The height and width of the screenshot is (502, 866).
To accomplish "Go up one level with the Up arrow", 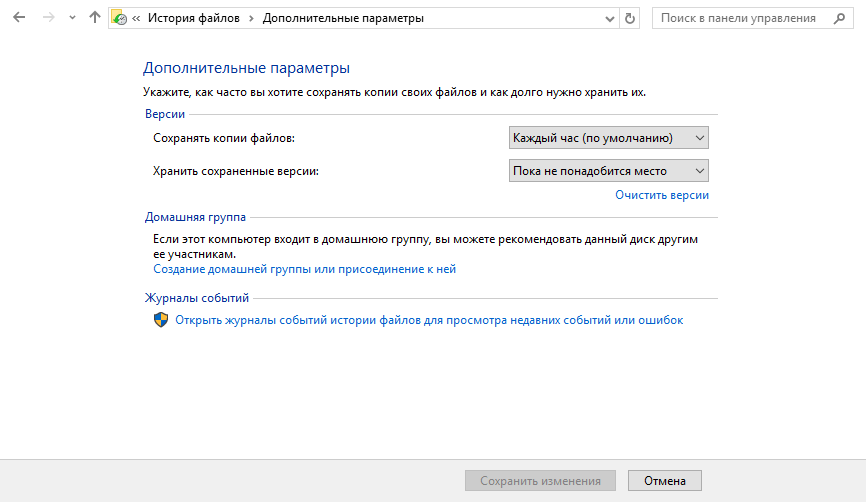I will (x=94, y=18).
